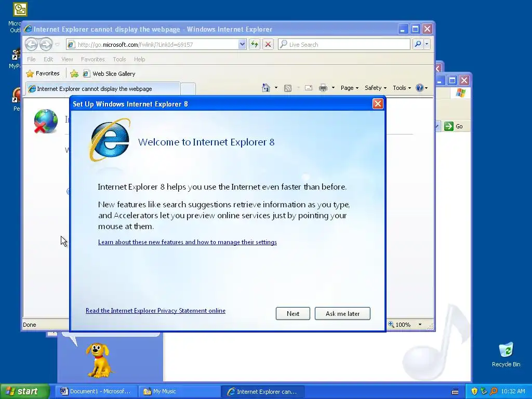532x399 pixels.
Task: Select the 'Internet Explorer cannot display the webpage' tab
Action: tap(103, 88)
